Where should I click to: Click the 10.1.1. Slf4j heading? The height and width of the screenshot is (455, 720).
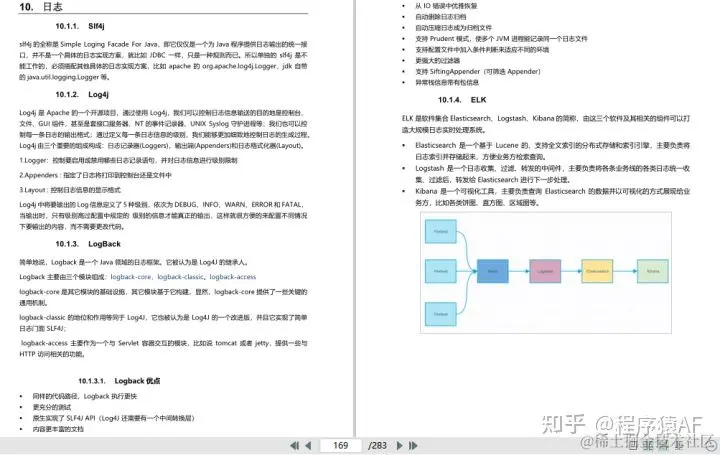80,26
